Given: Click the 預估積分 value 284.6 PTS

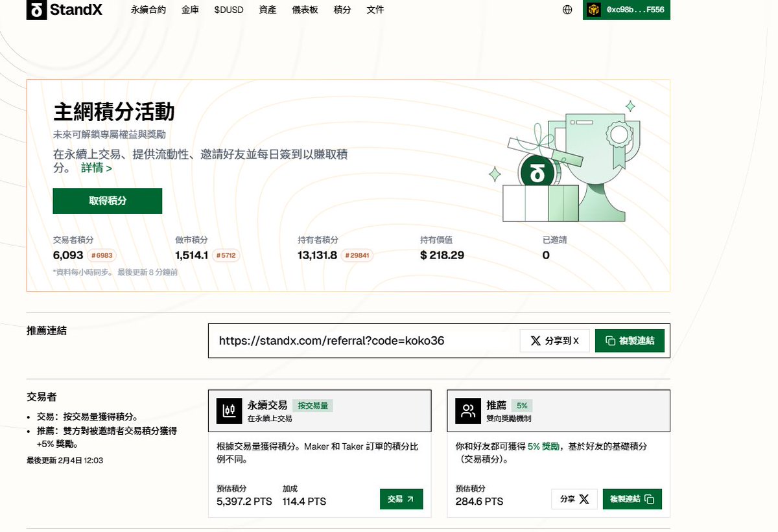Looking at the screenshot, I should click(479, 502).
